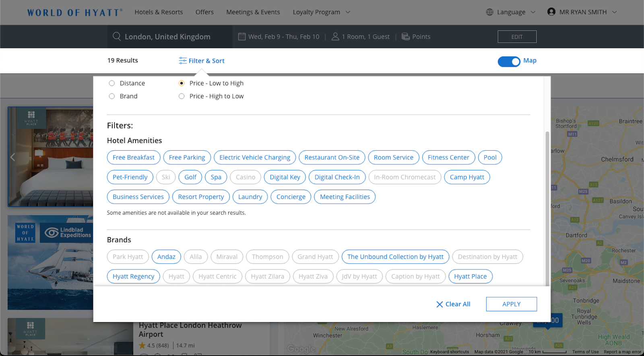Click the user profile avatar icon

pyautogui.click(x=551, y=12)
